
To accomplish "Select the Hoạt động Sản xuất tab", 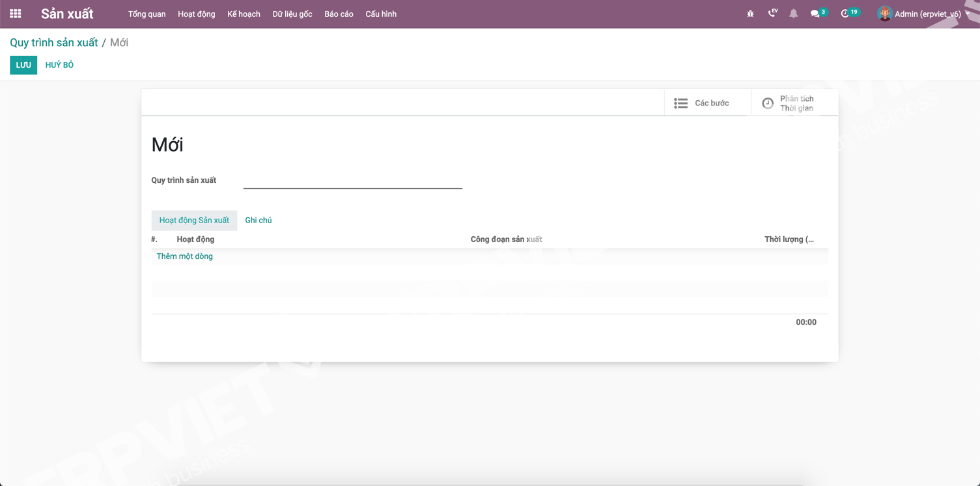I will pos(194,221).
